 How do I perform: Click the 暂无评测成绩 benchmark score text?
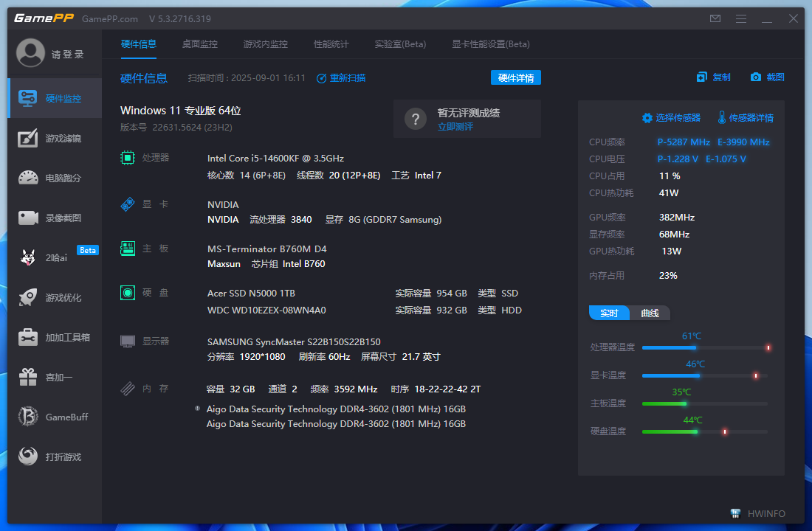(x=469, y=113)
